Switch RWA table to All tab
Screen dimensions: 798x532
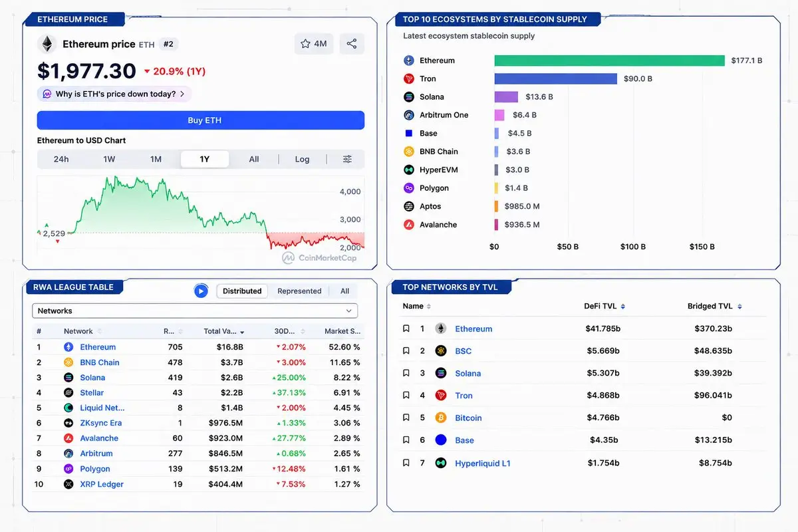(x=344, y=291)
